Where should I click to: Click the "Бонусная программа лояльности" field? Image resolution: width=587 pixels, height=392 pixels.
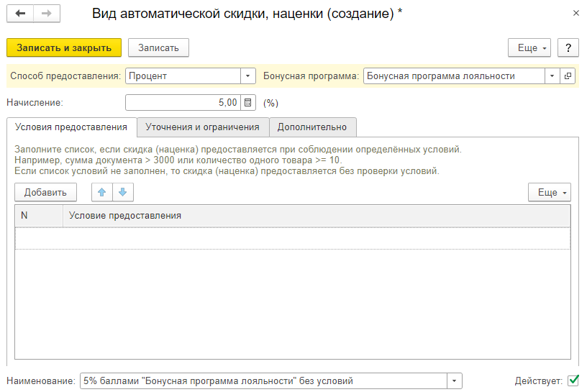454,76
